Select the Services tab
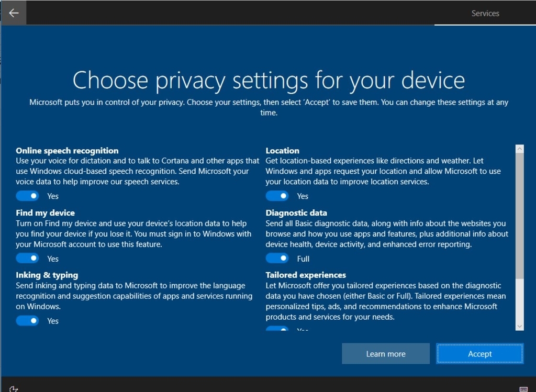The width and height of the screenshot is (536, 392). [485, 13]
